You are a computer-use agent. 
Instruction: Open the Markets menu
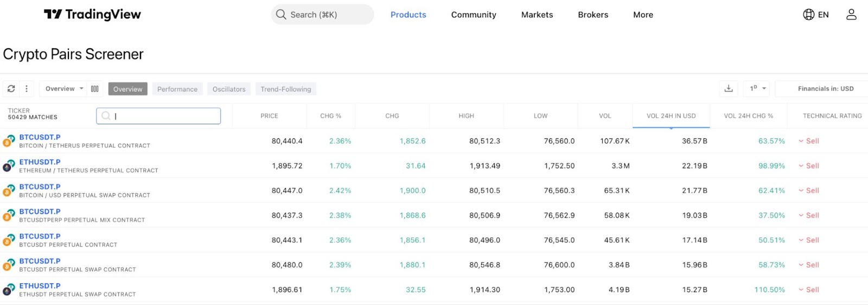pyautogui.click(x=537, y=15)
